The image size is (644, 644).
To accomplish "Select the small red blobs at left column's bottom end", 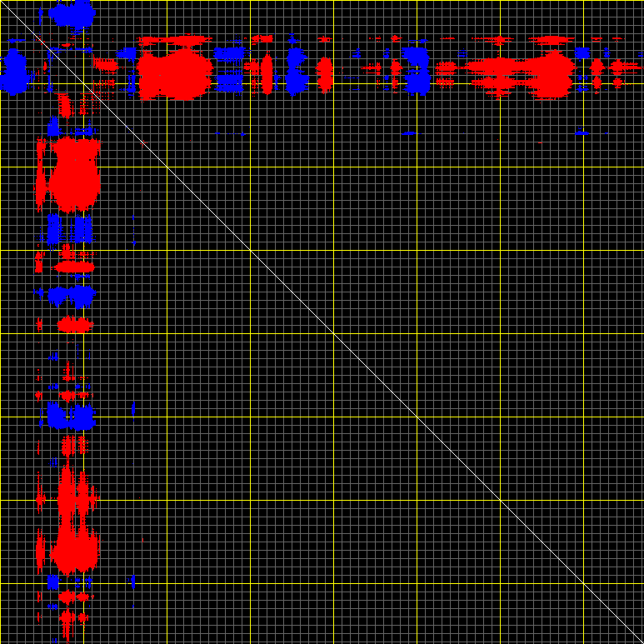I will coord(73,617).
